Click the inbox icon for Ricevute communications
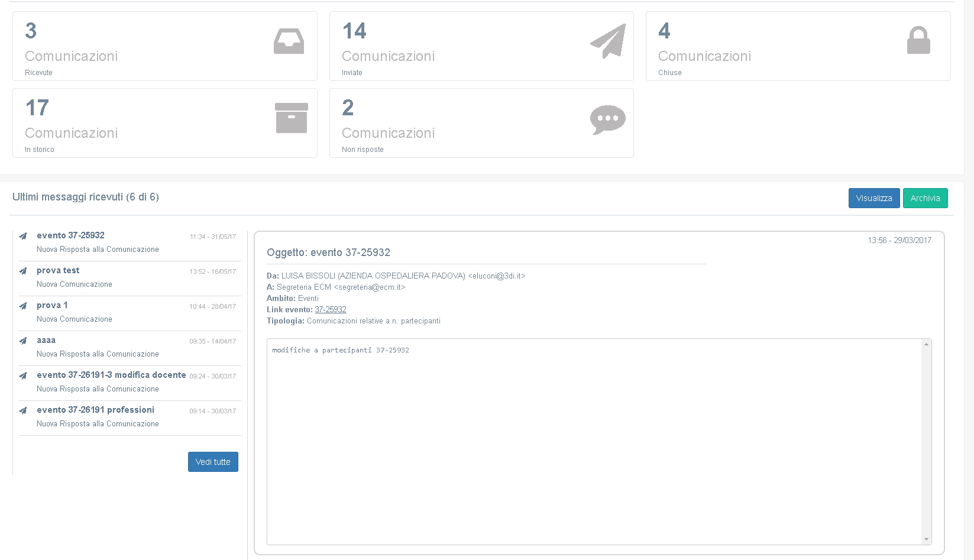The height and width of the screenshot is (560, 974). [289, 41]
